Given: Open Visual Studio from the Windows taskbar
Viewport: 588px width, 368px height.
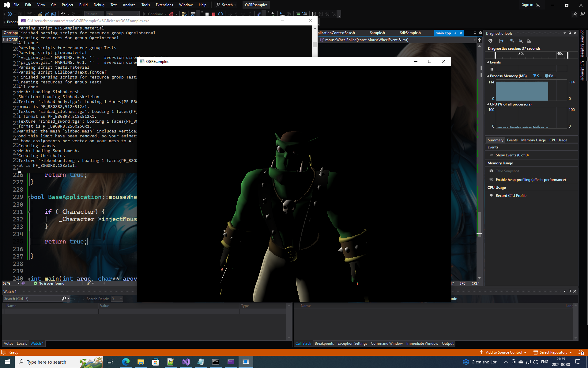Looking at the screenshot, I should pos(186,362).
